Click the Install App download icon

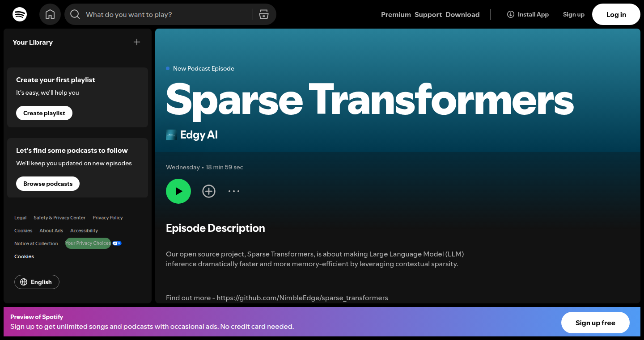click(511, 14)
